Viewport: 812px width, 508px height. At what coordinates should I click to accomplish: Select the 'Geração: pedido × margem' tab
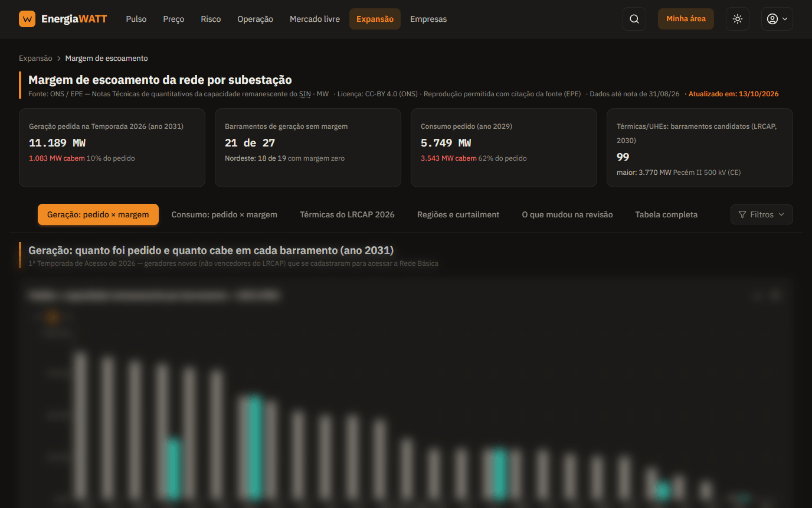(x=98, y=214)
